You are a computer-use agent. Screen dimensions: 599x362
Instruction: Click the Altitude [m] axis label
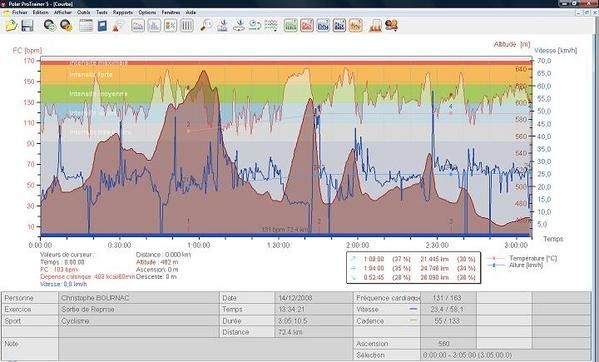[512, 44]
